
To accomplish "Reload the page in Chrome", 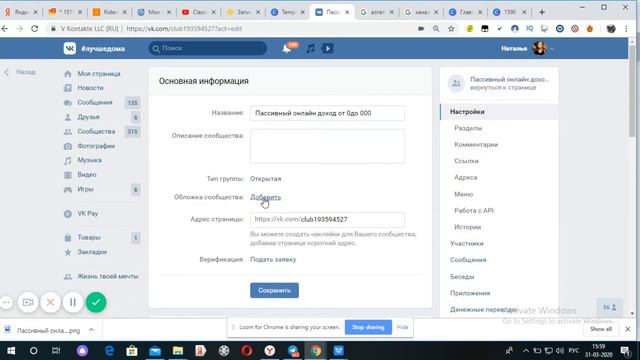I will point(35,29).
